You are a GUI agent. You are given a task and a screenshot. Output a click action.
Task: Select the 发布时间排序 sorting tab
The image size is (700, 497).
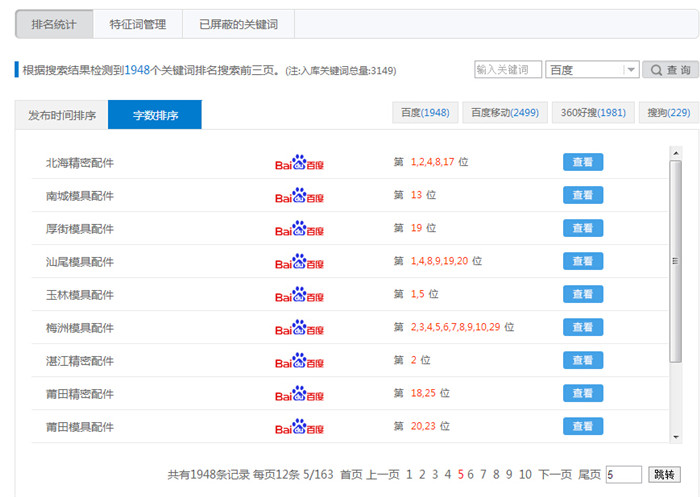click(62, 115)
